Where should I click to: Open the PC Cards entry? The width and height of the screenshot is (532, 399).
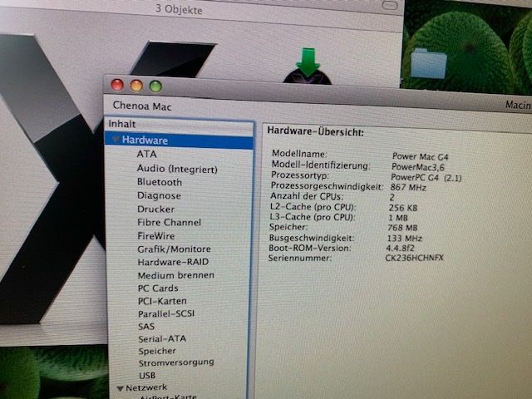tap(158, 288)
